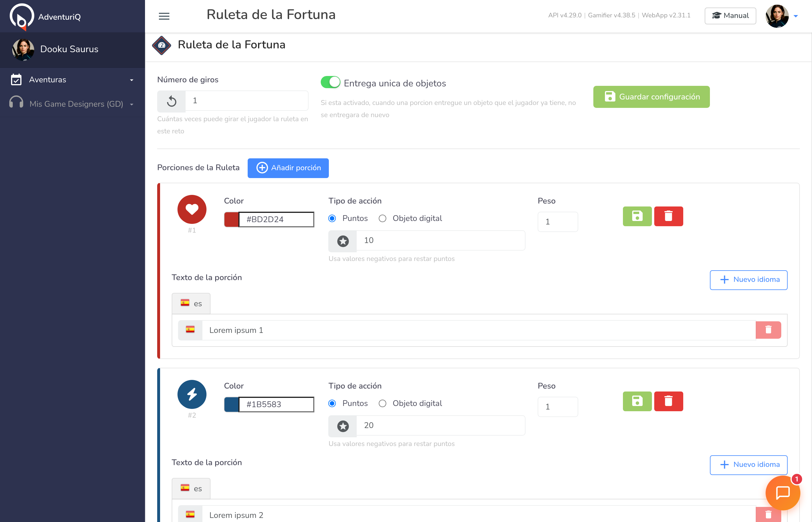812x522 pixels.
Task: Click Nuevo idioma in portion #2
Action: (x=748, y=465)
